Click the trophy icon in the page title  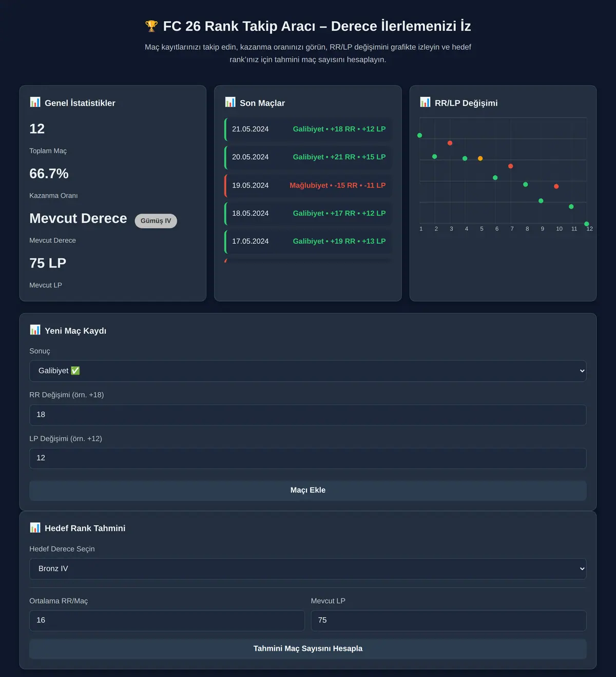151,26
